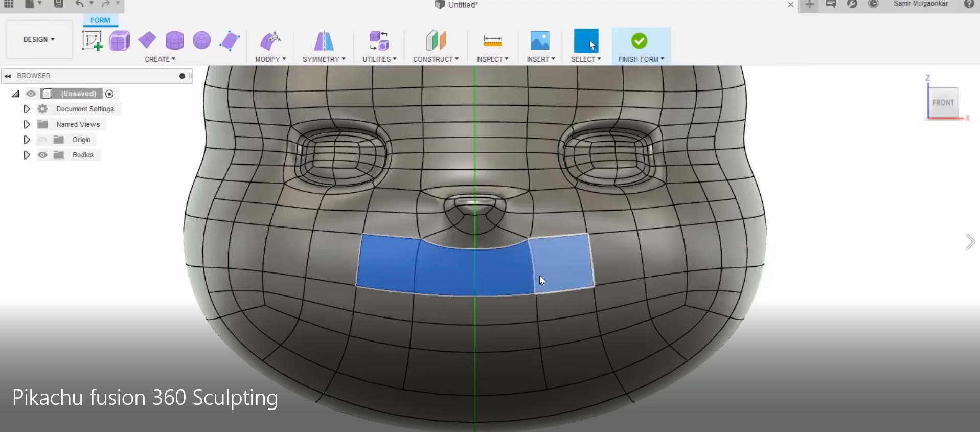The width and height of the screenshot is (980, 432).
Task: Select the Bodies tree item
Action: (83, 155)
